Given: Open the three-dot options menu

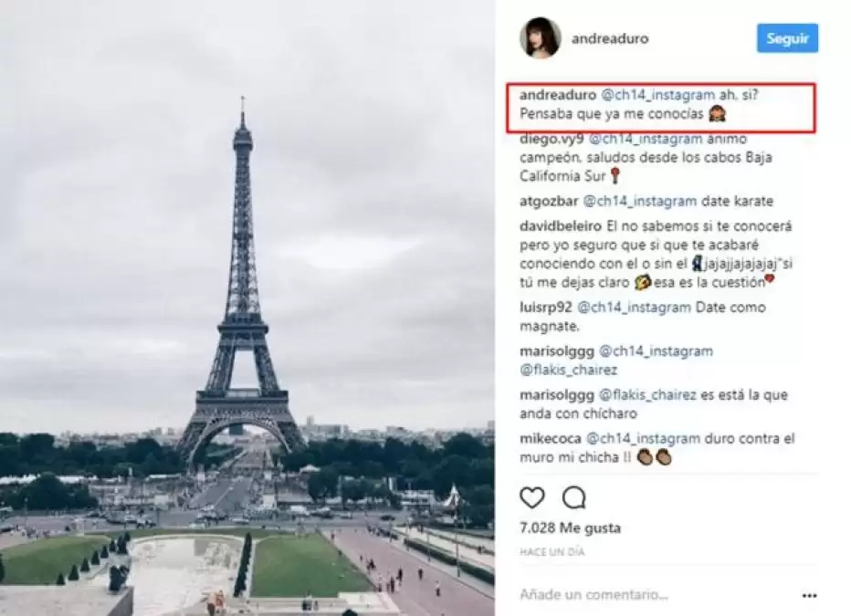Looking at the screenshot, I should coord(809,596).
